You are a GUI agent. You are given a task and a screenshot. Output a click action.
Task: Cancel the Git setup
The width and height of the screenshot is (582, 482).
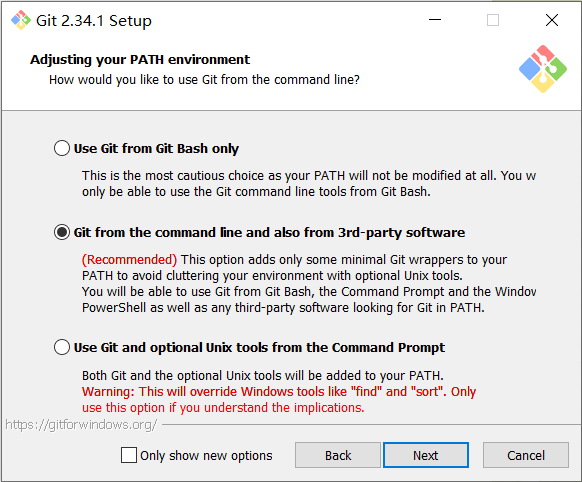526,455
